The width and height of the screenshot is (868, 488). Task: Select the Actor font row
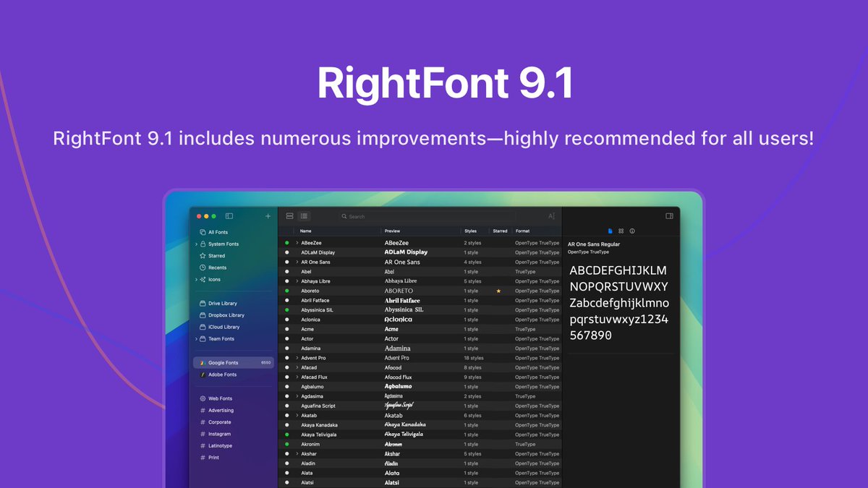click(x=420, y=338)
